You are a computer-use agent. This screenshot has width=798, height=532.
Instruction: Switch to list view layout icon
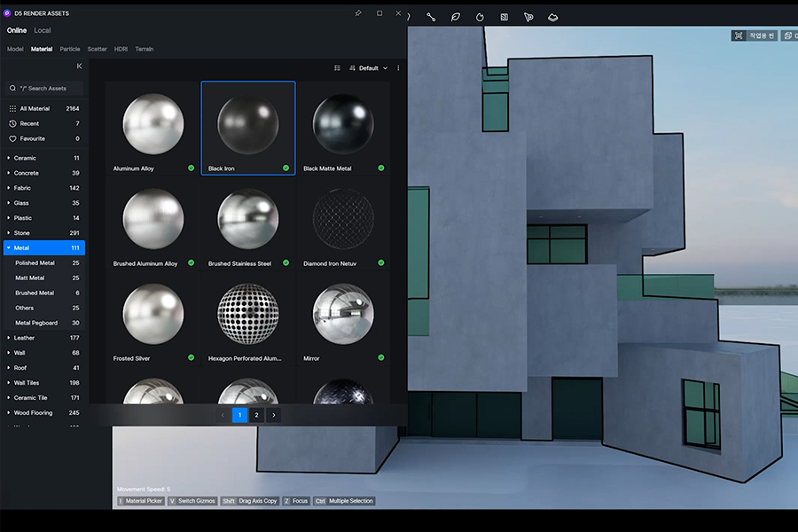coord(337,68)
